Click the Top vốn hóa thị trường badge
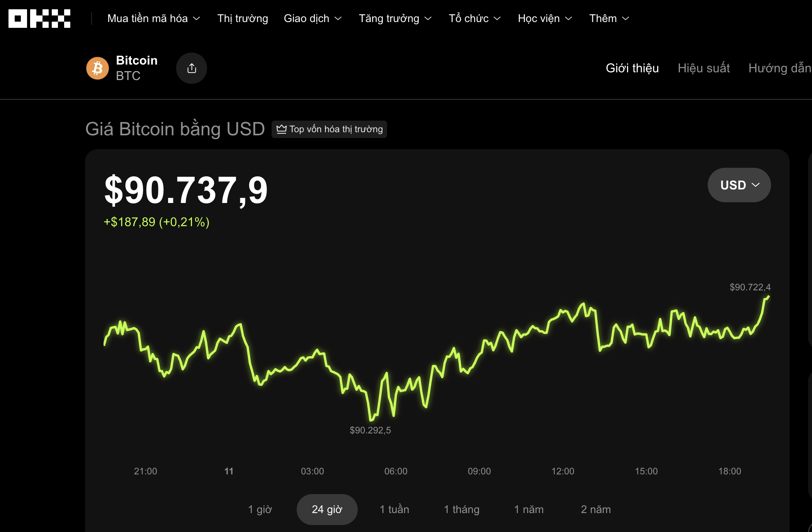Screen dimensions: 812x532 pos(329,129)
